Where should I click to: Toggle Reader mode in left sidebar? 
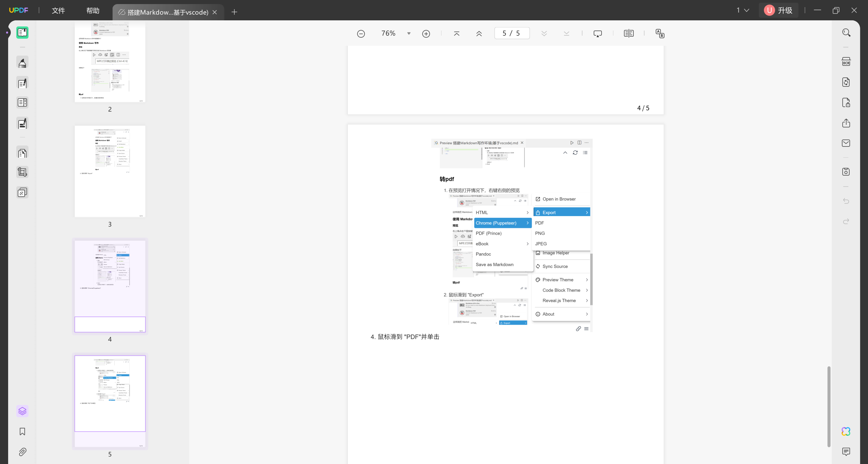pos(22,33)
